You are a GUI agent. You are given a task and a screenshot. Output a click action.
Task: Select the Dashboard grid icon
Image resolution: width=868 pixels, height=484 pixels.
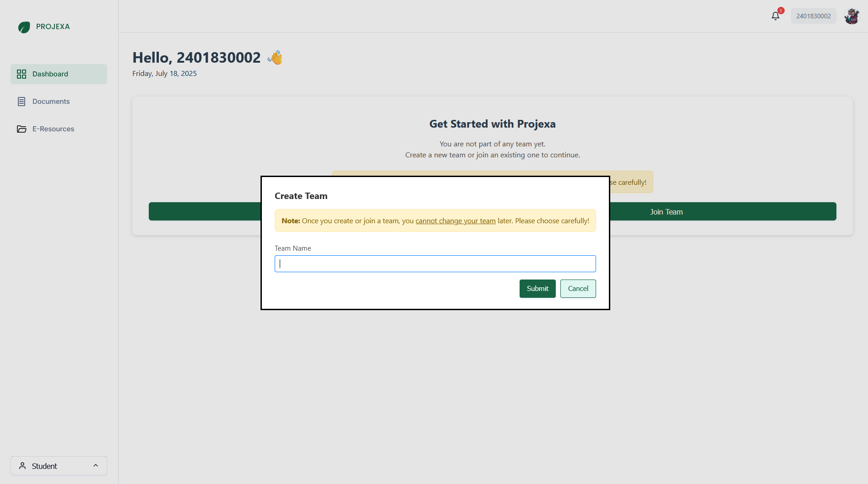(22, 74)
